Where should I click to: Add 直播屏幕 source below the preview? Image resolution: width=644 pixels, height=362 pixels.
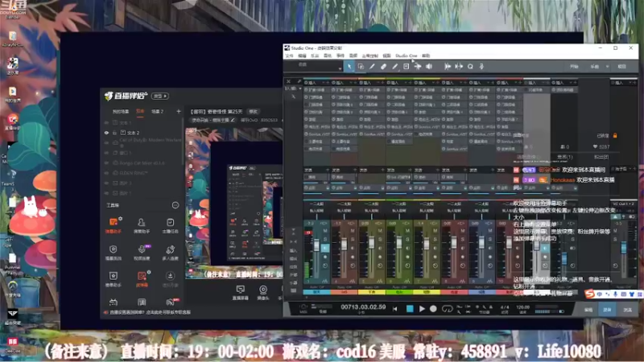coord(240,293)
